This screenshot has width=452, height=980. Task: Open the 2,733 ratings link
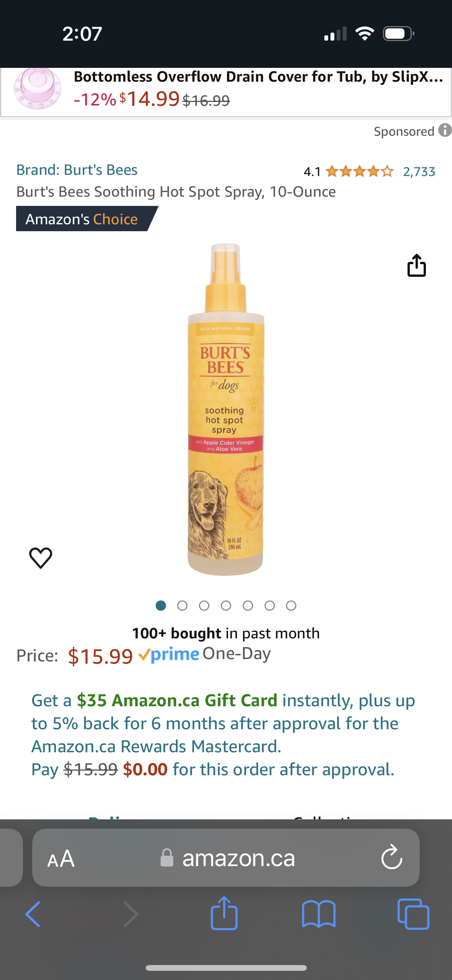pyautogui.click(x=419, y=171)
